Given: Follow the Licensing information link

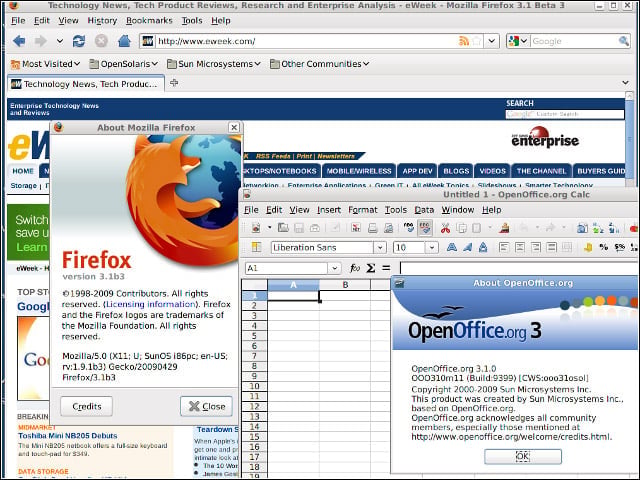Looking at the screenshot, I should [x=150, y=304].
